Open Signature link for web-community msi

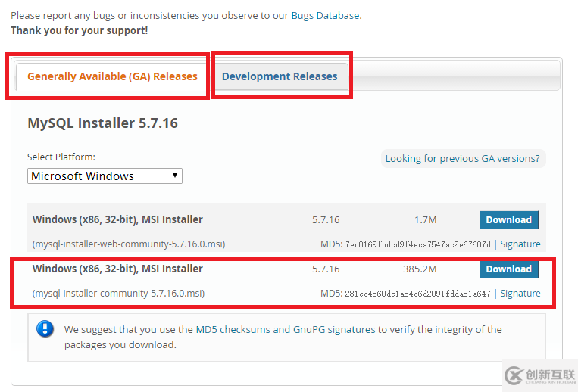point(520,244)
